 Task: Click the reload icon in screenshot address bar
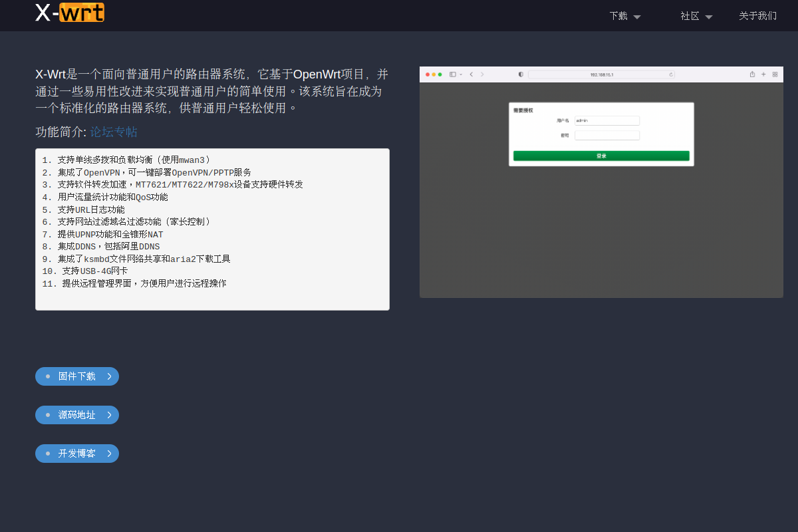(x=671, y=74)
